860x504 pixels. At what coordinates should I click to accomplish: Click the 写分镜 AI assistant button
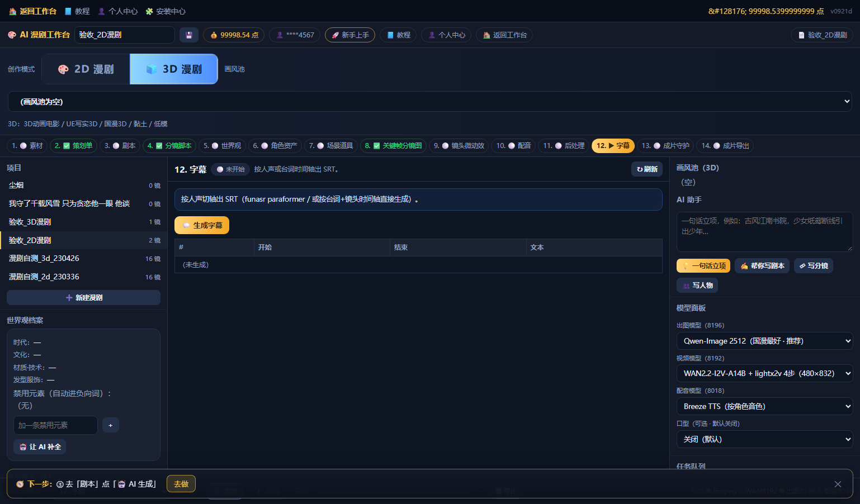click(x=814, y=266)
